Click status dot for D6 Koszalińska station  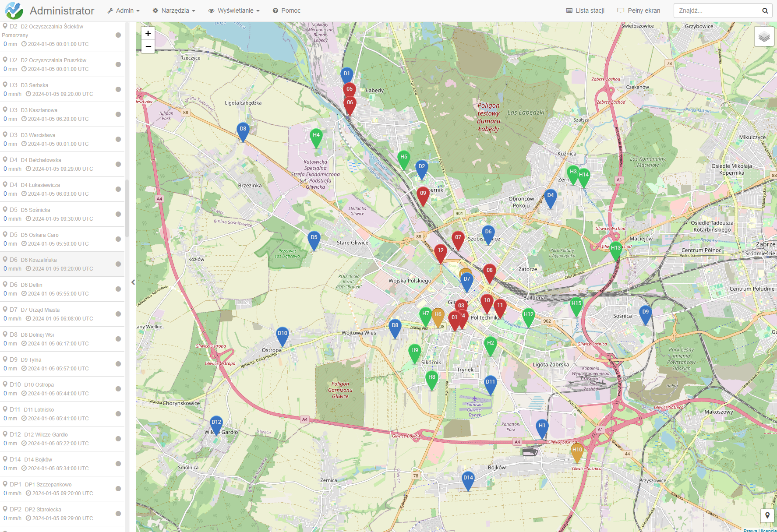[x=118, y=264]
